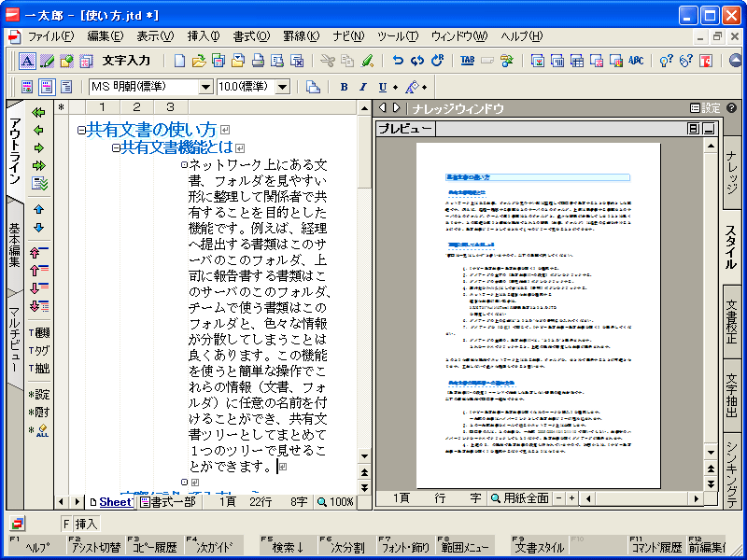This screenshot has height=560, width=747.
Task: Click the F9 文書スタイル function key button
Action: pyautogui.click(x=540, y=545)
